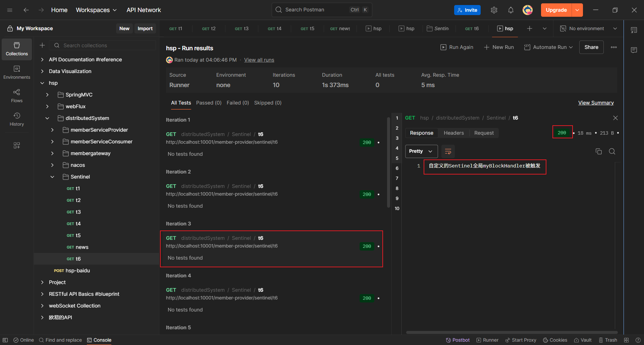This screenshot has height=345, width=644.
Task: Open the settings gear icon
Action: [x=494, y=10]
